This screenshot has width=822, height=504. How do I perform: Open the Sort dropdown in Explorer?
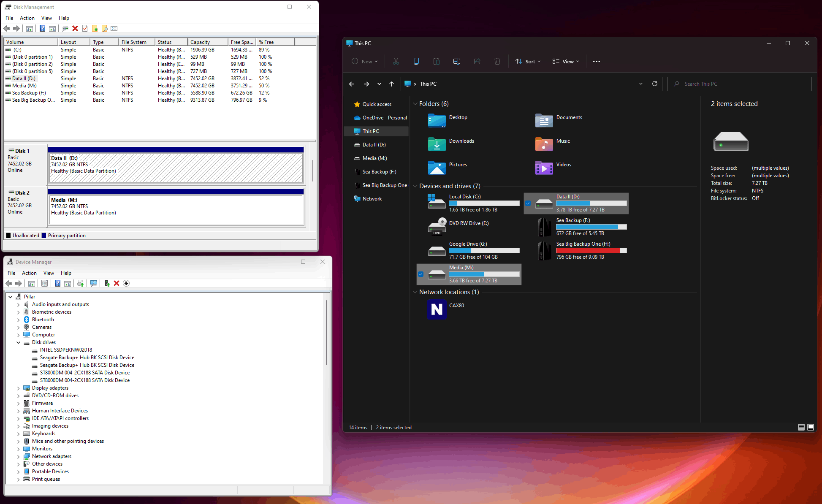528,61
